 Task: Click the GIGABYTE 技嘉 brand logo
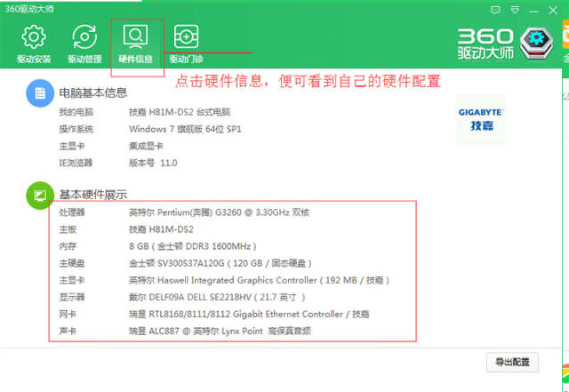pyautogui.click(x=481, y=119)
